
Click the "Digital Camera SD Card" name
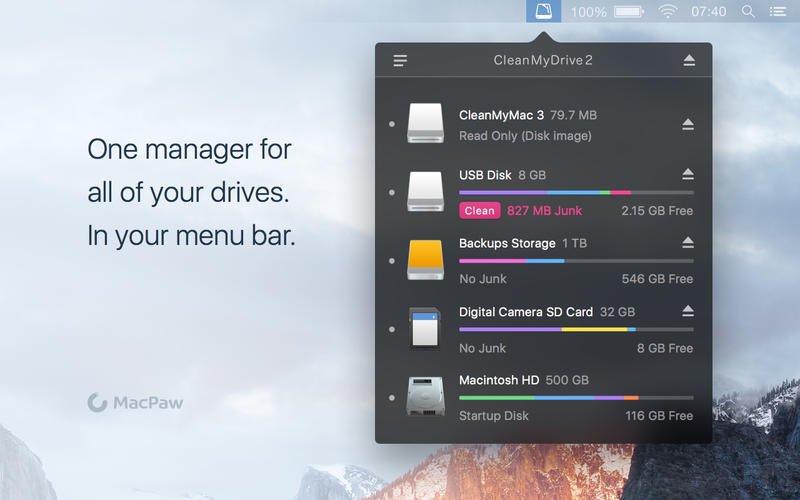[x=526, y=312]
